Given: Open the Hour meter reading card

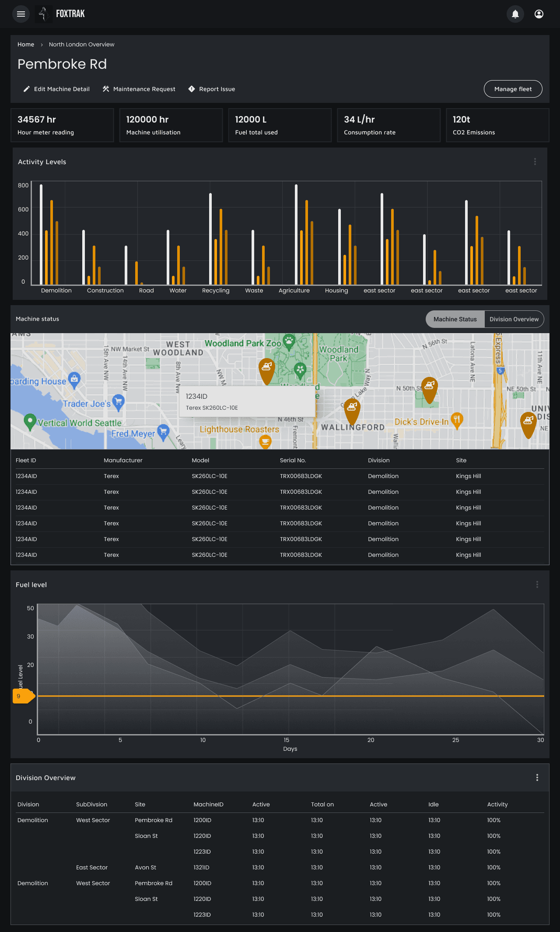Looking at the screenshot, I should point(62,125).
